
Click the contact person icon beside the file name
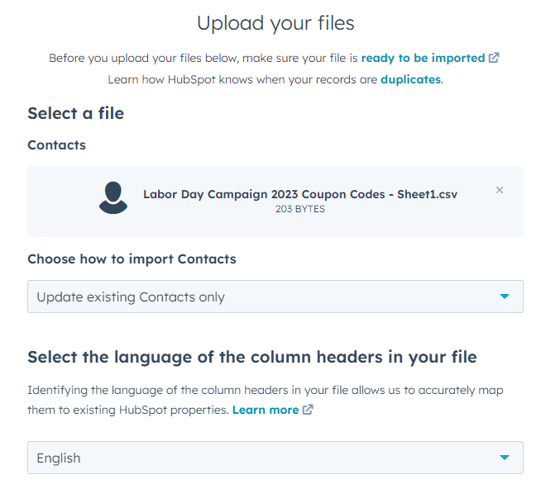[113, 198]
